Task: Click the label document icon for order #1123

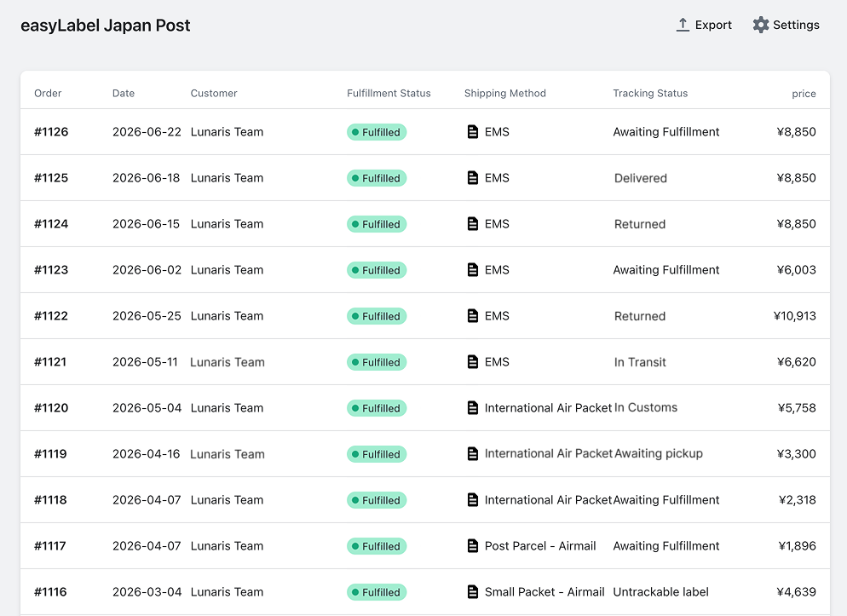Action: 472,269
